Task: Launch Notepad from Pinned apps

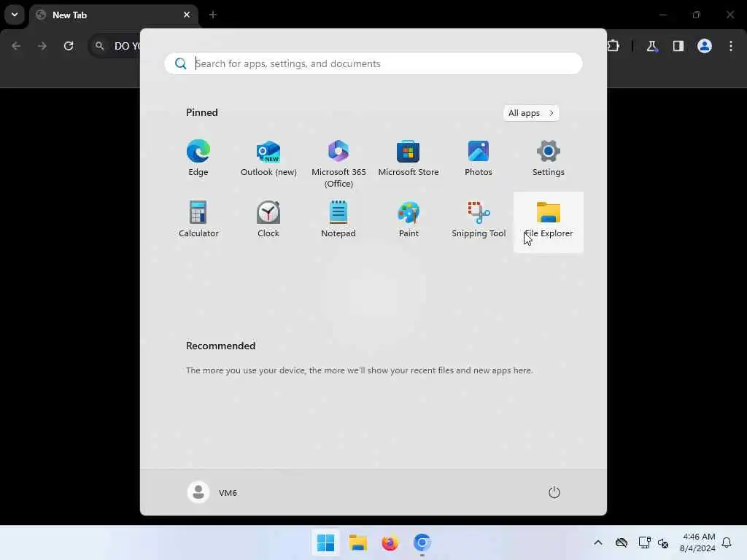Action: point(338,219)
